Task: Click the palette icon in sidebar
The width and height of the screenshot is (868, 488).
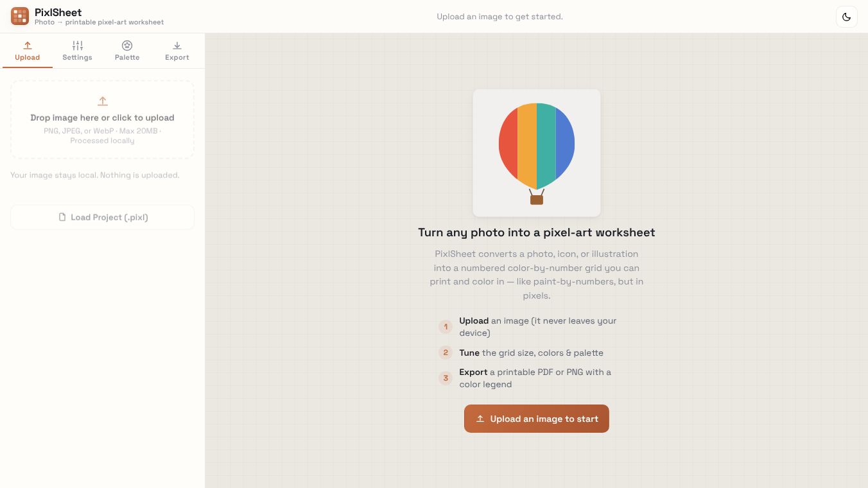Action: [x=127, y=46]
